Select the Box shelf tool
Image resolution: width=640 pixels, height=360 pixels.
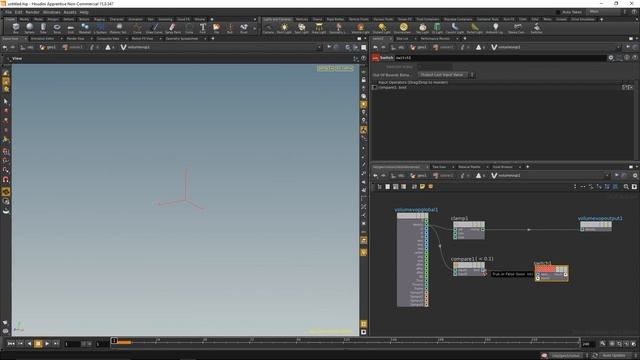[x=16, y=28]
